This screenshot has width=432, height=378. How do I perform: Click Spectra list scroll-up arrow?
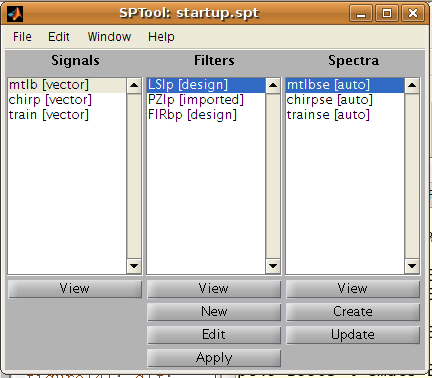click(x=412, y=85)
